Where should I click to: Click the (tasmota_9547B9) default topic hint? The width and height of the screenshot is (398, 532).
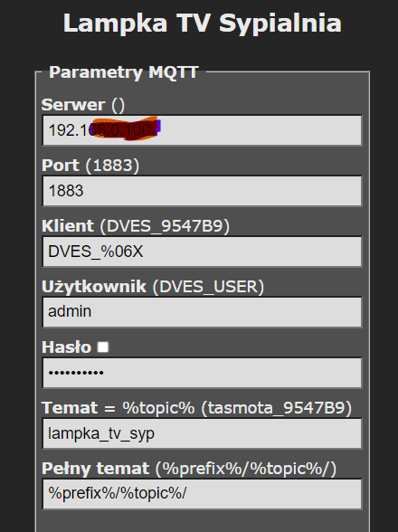click(277, 408)
